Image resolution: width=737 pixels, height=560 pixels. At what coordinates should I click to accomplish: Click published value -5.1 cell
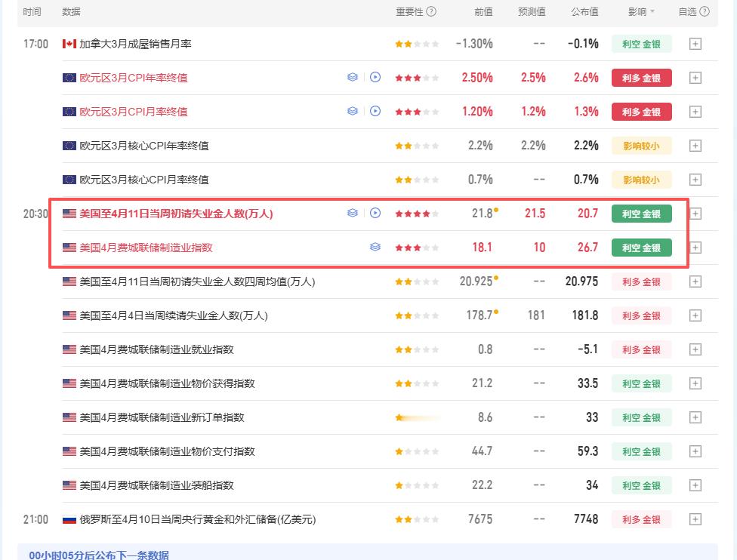tap(587, 349)
